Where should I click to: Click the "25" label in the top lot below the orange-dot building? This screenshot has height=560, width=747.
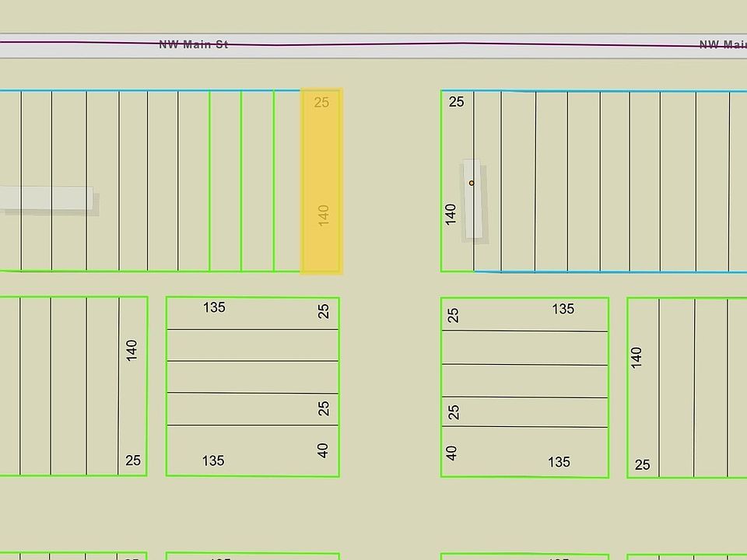453,315
